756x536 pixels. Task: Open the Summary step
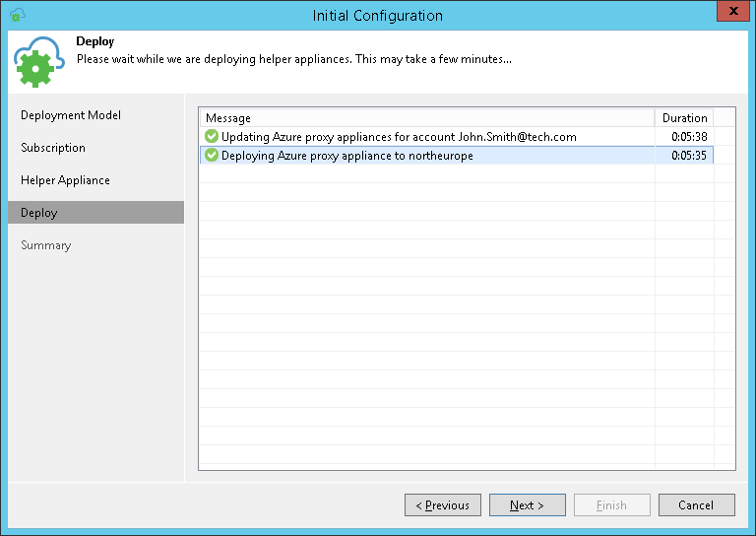(x=46, y=245)
